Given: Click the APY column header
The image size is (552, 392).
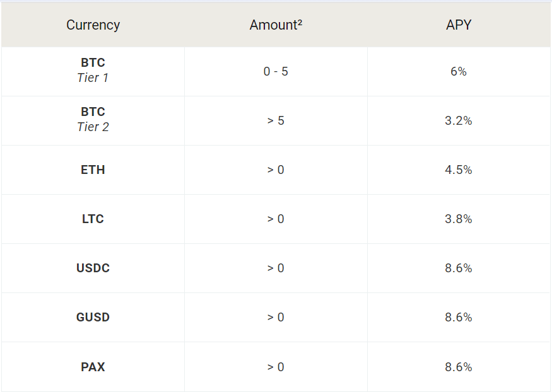Looking at the screenshot, I should (x=459, y=25).
